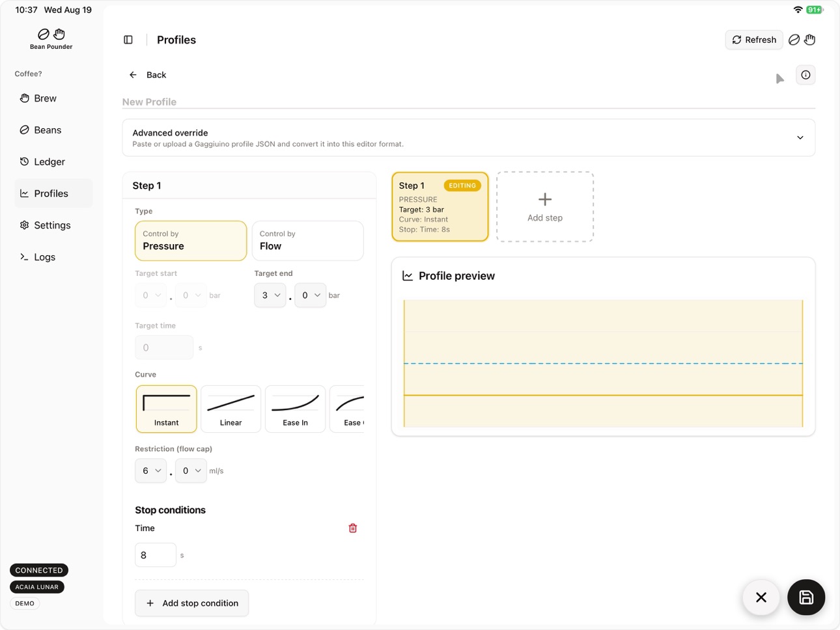Open the Beans page

pyautogui.click(x=53, y=130)
